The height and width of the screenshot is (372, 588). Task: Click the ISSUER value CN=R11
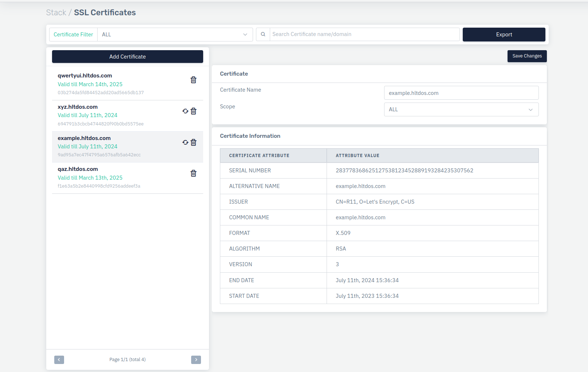coord(375,202)
